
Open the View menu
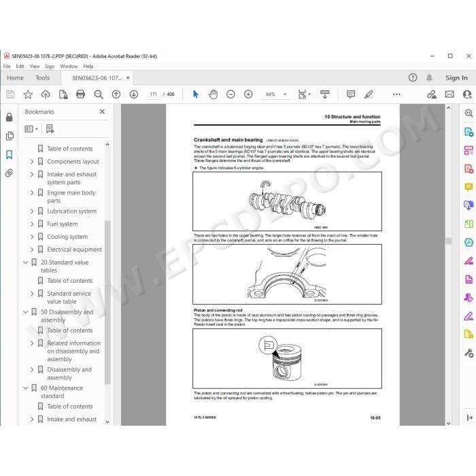34,66
